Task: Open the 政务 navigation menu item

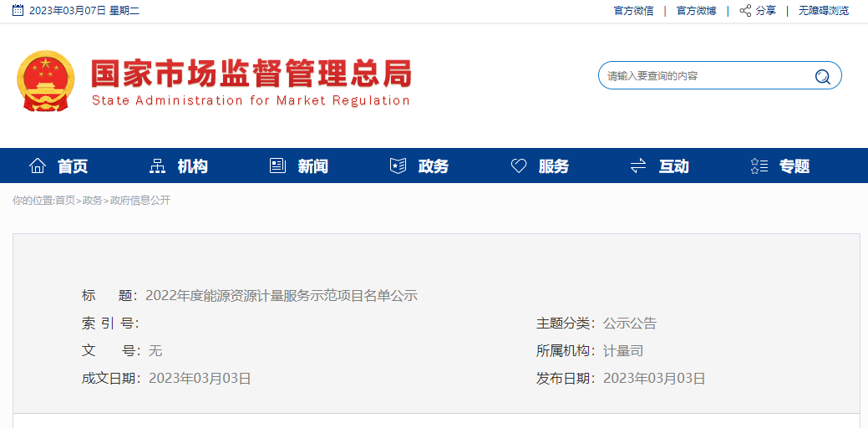Action: point(434,166)
